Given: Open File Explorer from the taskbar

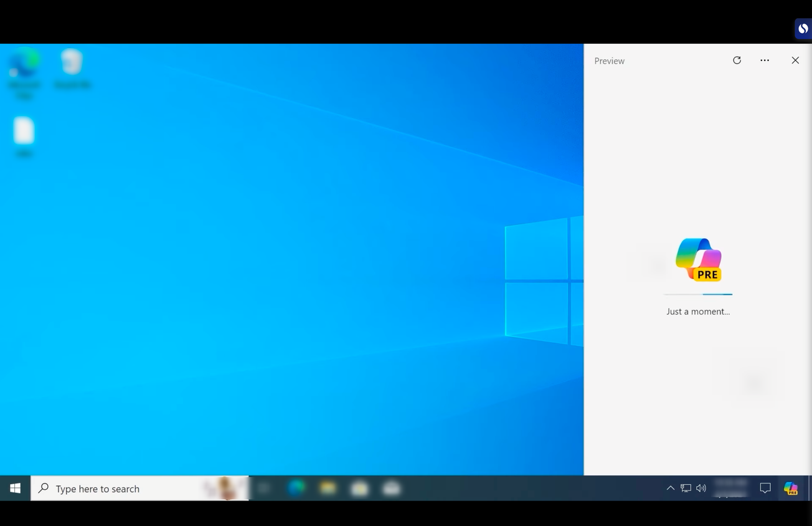Looking at the screenshot, I should click(328, 489).
